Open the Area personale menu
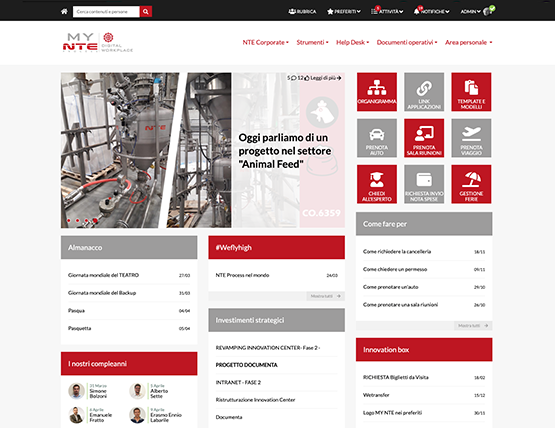The width and height of the screenshot is (555, 428). point(469,42)
